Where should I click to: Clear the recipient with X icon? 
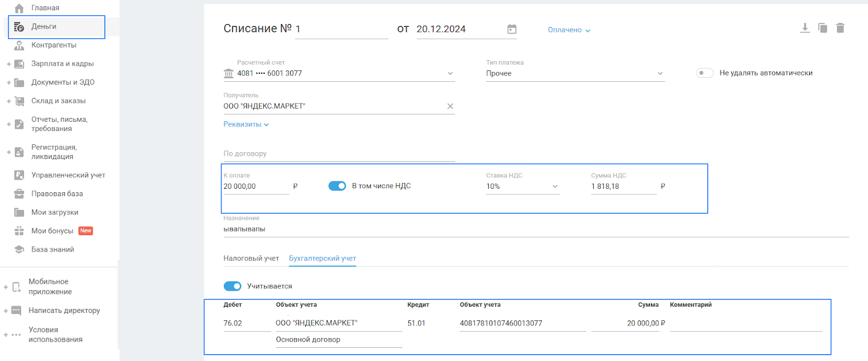pos(450,106)
